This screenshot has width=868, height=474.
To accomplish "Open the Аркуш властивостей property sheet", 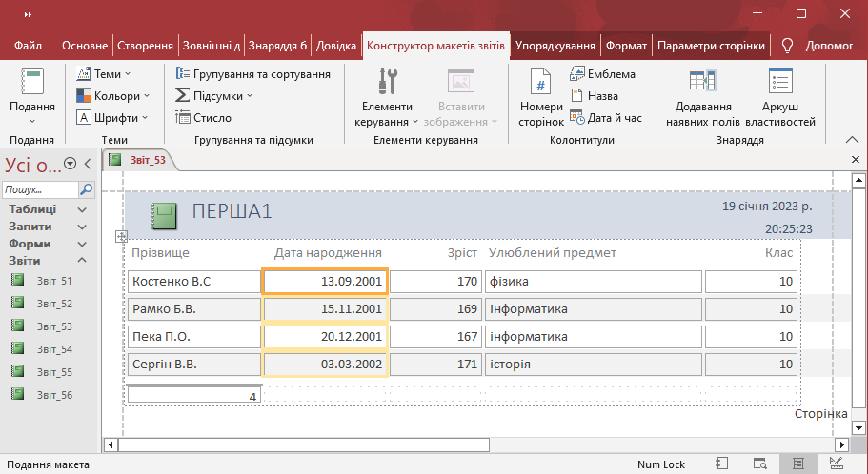I will (780, 97).
